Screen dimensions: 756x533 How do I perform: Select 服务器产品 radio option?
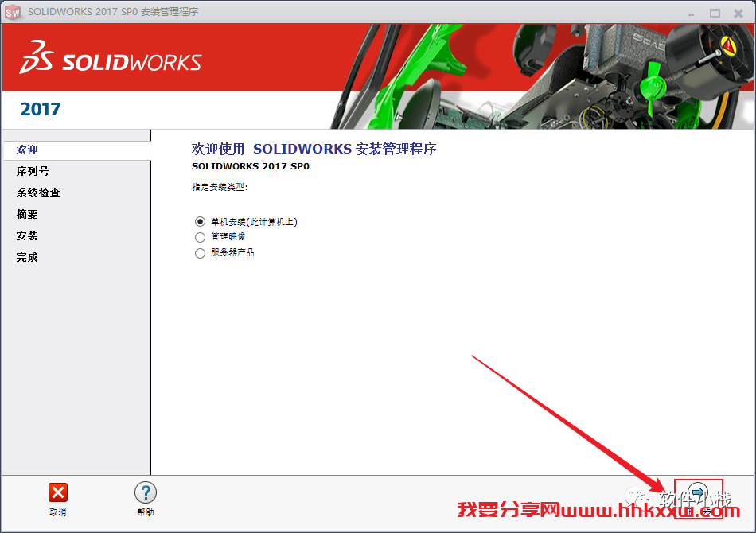pyautogui.click(x=200, y=253)
